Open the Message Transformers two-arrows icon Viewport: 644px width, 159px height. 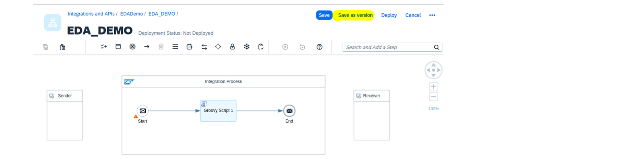tap(204, 47)
